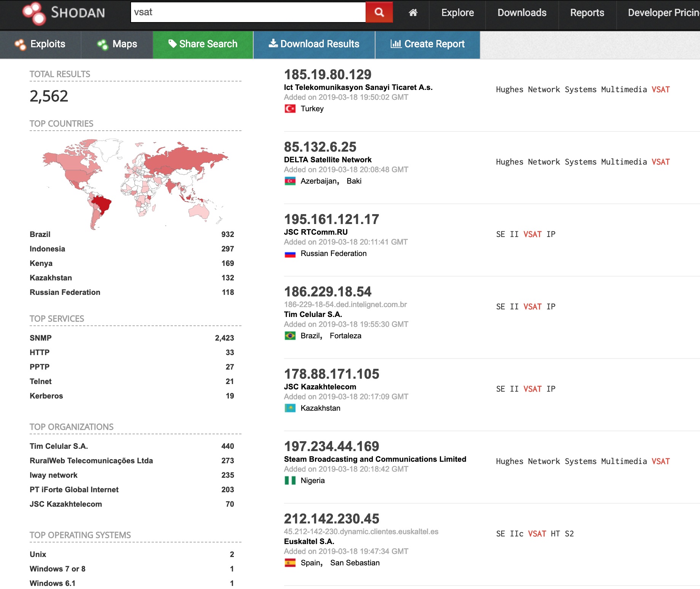The height and width of the screenshot is (589, 700).
Task: Click JSC RTComm.RU organization link
Action: pyautogui.click(x=316, y=232)
